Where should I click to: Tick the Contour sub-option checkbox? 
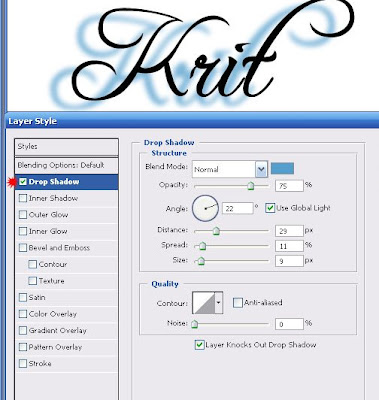point(32,264)
